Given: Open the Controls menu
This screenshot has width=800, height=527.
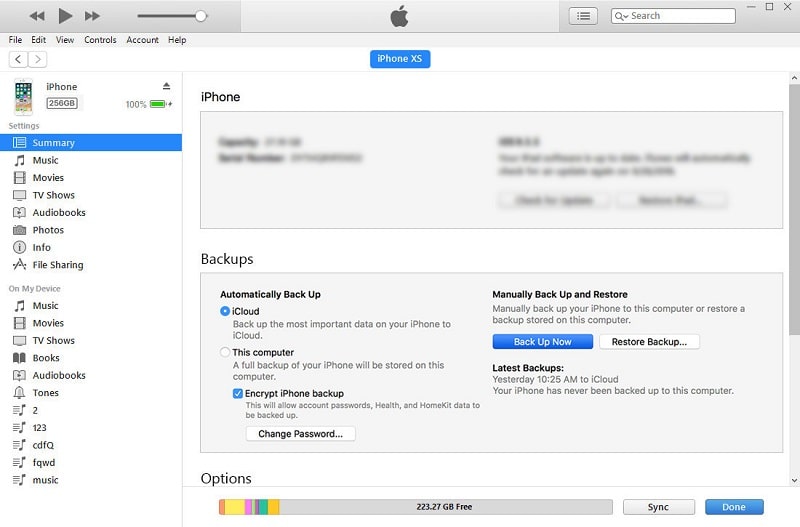Looking at the screenshot, I should click(x=100, y=40).
